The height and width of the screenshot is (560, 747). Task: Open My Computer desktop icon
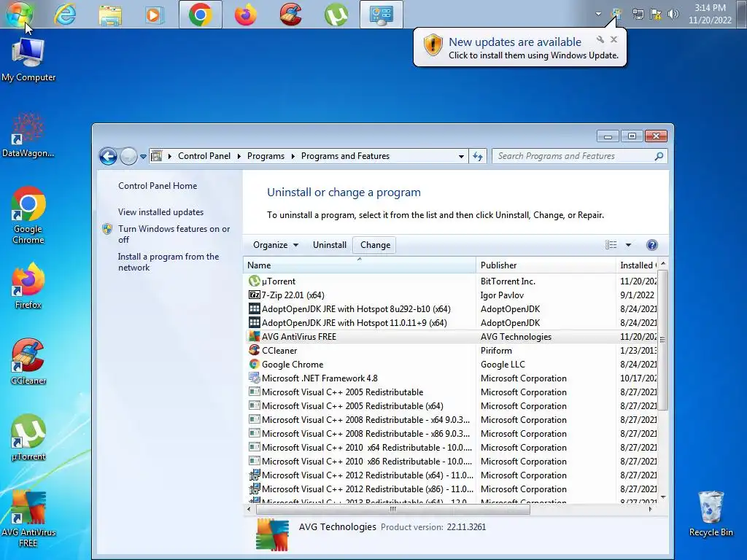coord(28,60)
